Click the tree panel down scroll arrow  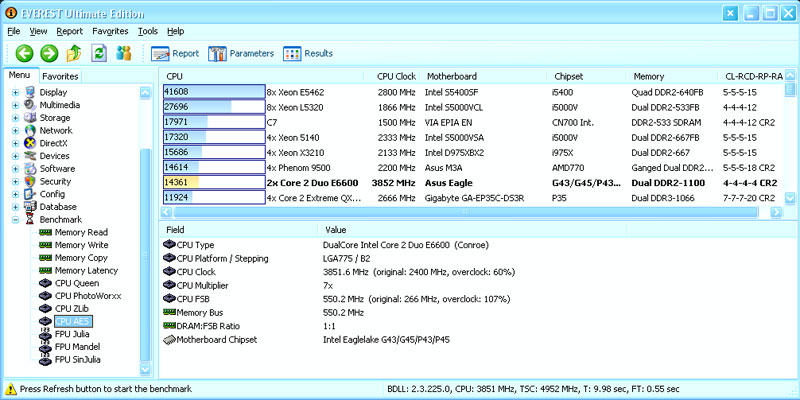145,368
